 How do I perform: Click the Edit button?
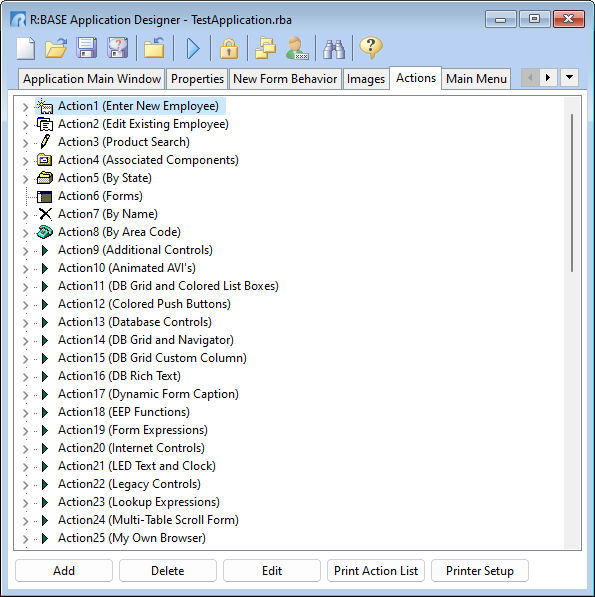click(272, 570)
